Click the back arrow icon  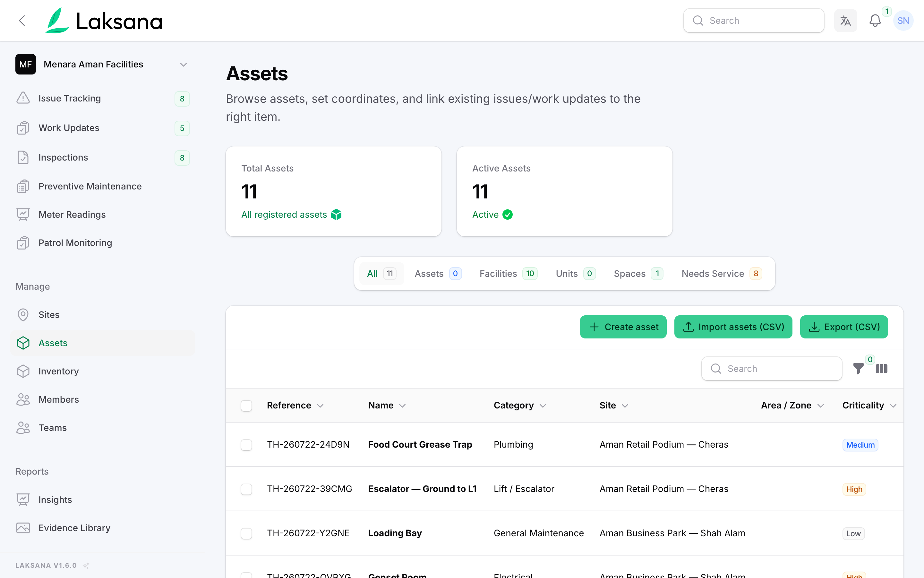(22, 21)
